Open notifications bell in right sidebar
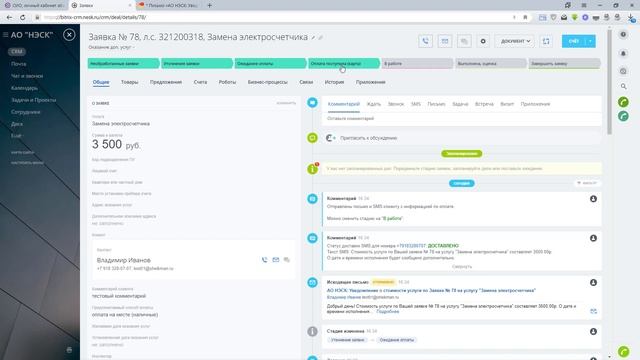Viewport: 640px width, 360px height. (623, 53)
